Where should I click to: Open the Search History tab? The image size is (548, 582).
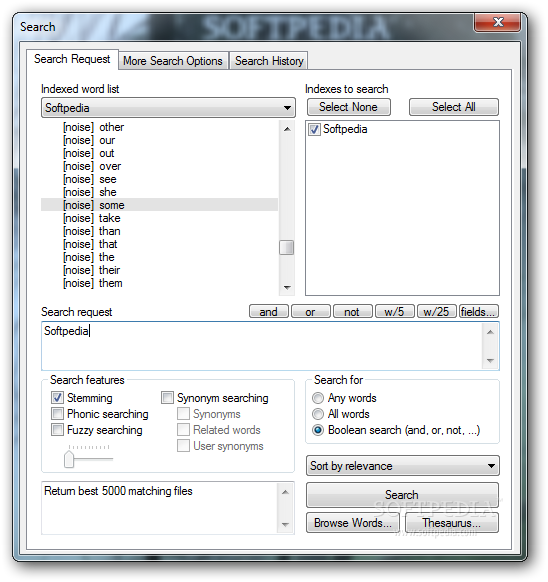[x=269, y=61]
